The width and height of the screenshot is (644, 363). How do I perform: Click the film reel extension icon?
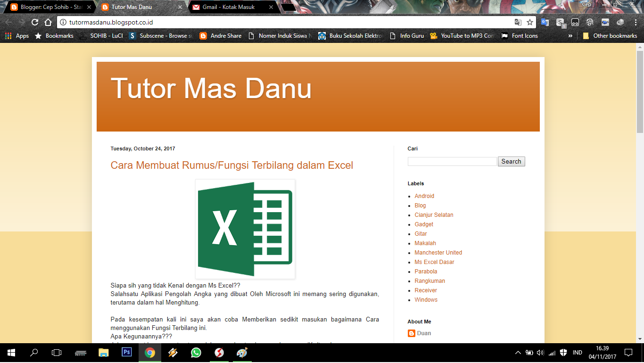click(x=590, y=22)
